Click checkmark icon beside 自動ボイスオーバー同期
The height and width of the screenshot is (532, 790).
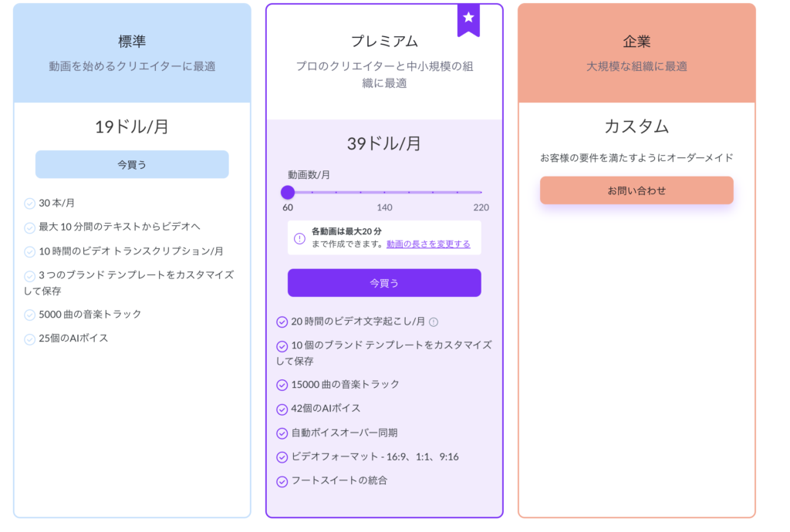coord(282,433)
